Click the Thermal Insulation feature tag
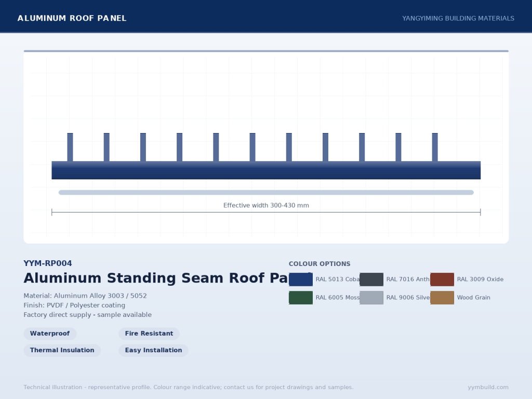Screen dimensions: 532x399 tap(62, 350)
